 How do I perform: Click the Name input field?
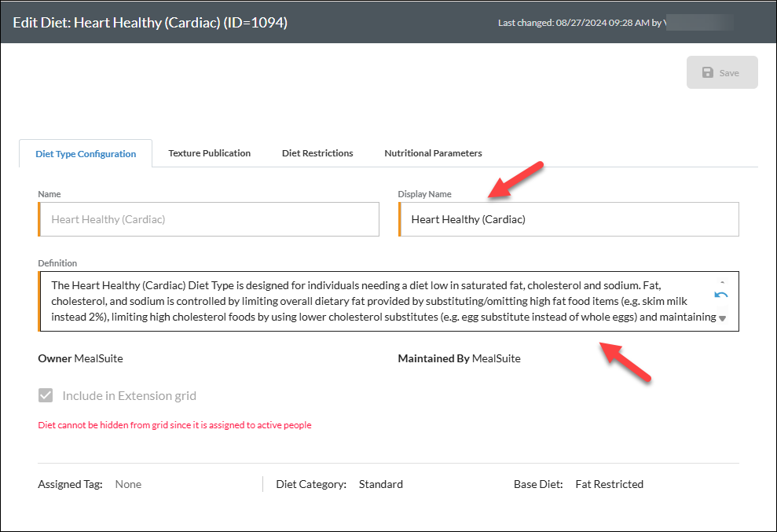click(x=209, y=219)
